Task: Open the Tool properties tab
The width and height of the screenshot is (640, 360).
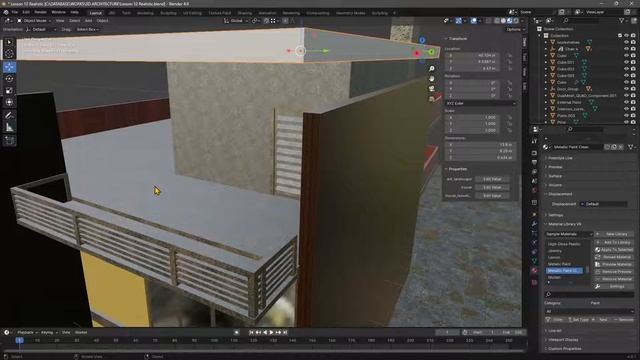Action: (x=534, y=141)
